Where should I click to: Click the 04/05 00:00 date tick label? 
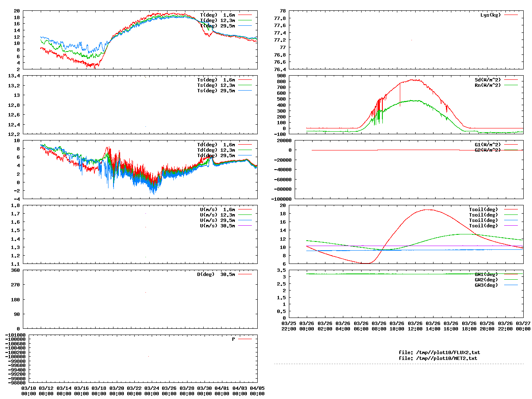click(257, 391)
